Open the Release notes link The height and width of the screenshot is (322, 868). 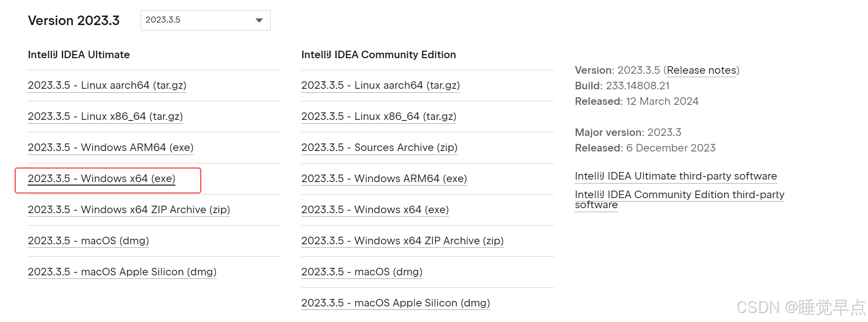tap(702, 70)
